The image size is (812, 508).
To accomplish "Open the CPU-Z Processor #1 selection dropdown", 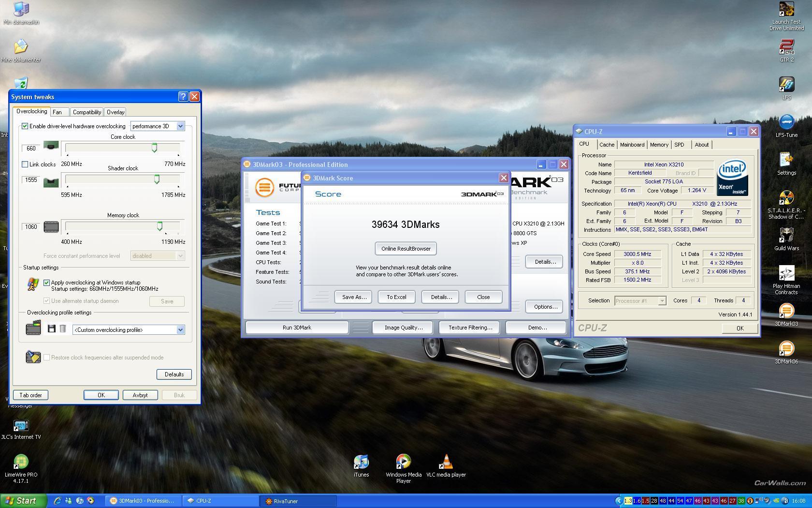I will click(640, 301).
